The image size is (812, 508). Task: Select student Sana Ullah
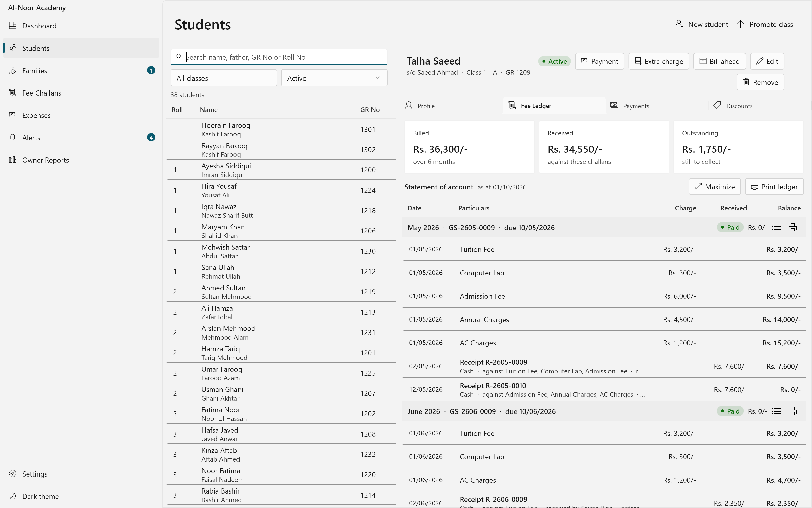(281, 272)
